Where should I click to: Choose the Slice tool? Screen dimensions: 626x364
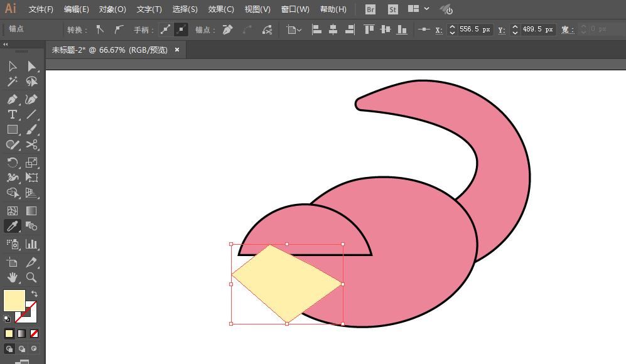[x=31, y=262]
